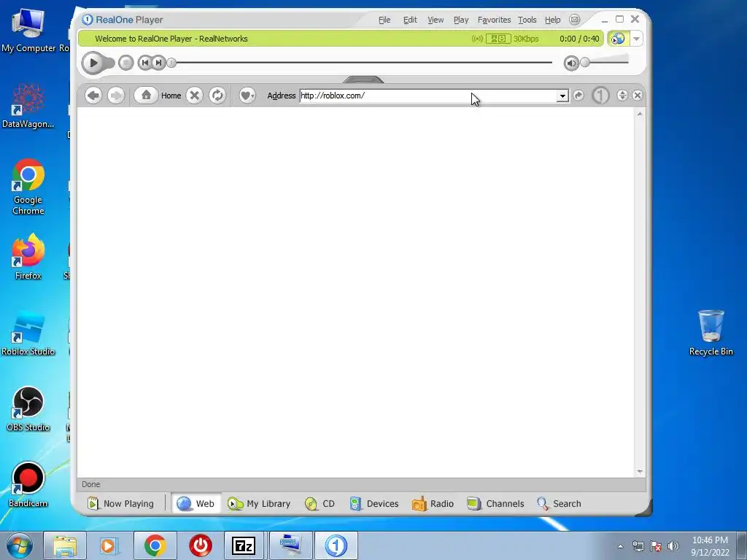Click the Address input field
The image size is (747, 560).
click(428, 96)
